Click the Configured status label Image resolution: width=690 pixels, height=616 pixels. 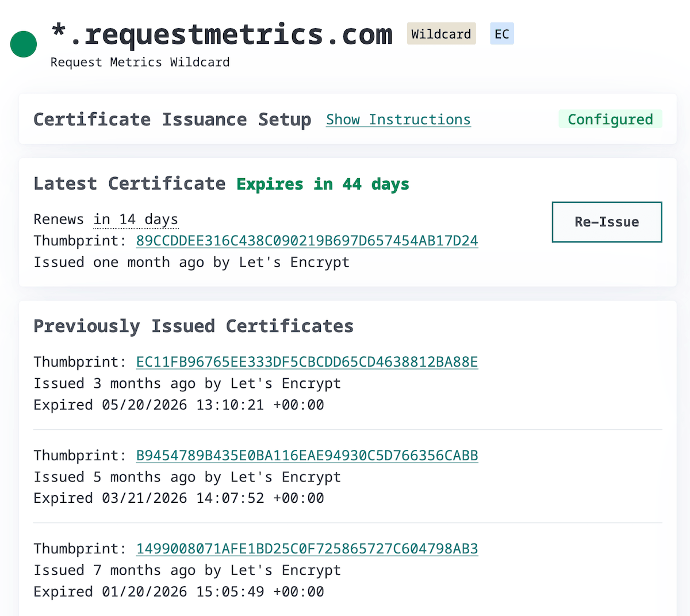pos(611,119)
